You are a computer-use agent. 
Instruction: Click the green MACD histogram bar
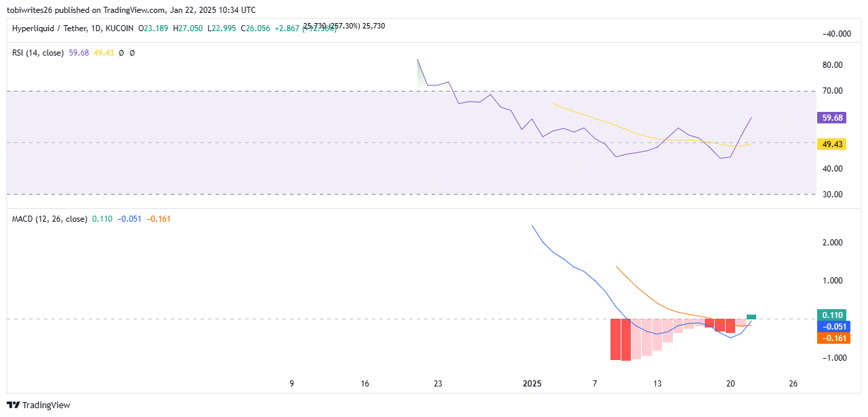coord(751,316)
